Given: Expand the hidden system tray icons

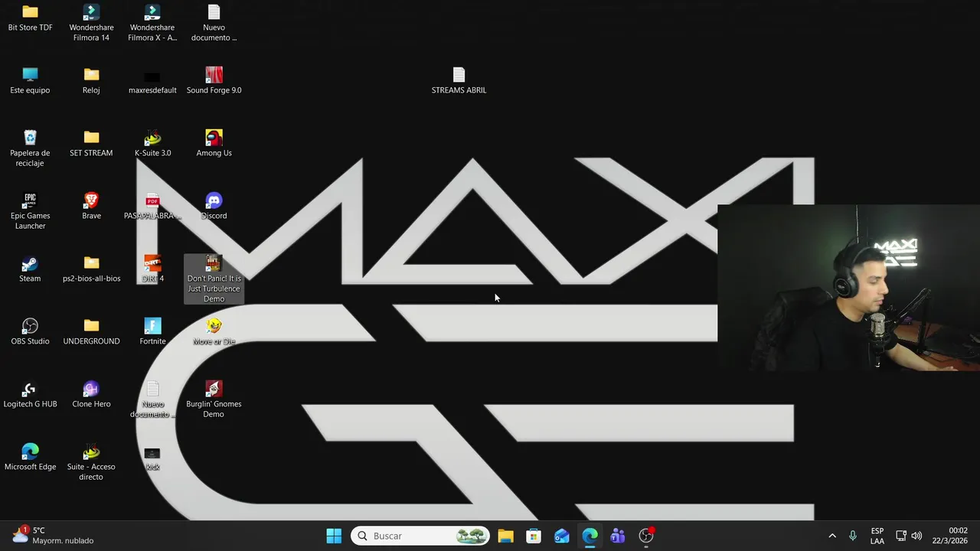Looking at the screenshot, I should (832, 536).
